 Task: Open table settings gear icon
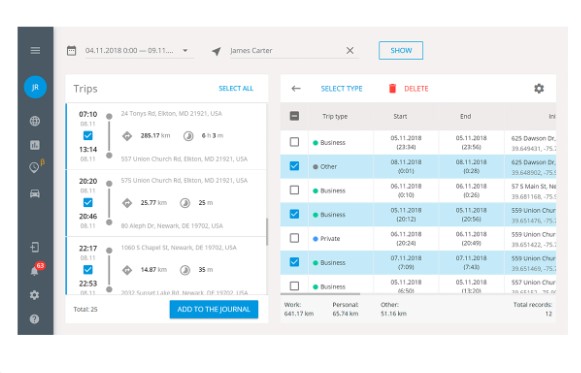[x=539, y=89]
